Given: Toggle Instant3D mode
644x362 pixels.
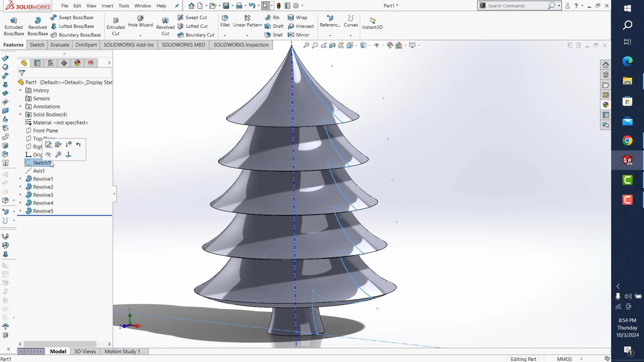Looking at the screenshot, I should click(372, 23).
